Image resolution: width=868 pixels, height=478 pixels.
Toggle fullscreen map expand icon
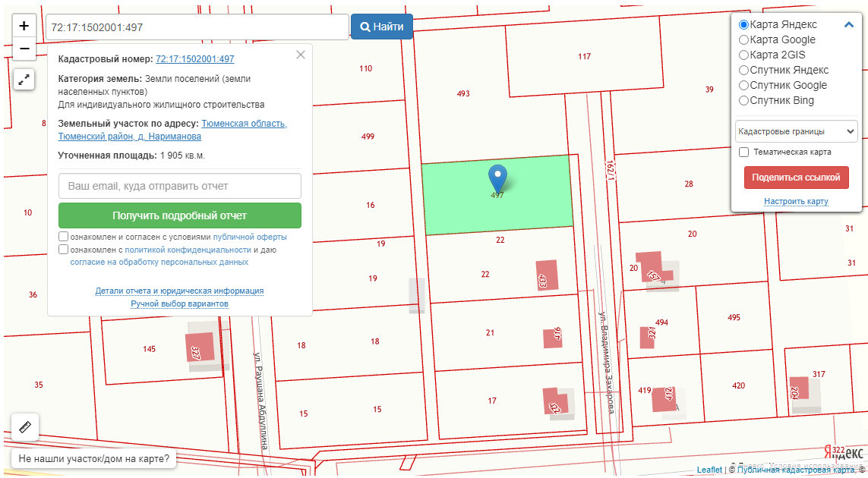24,80
